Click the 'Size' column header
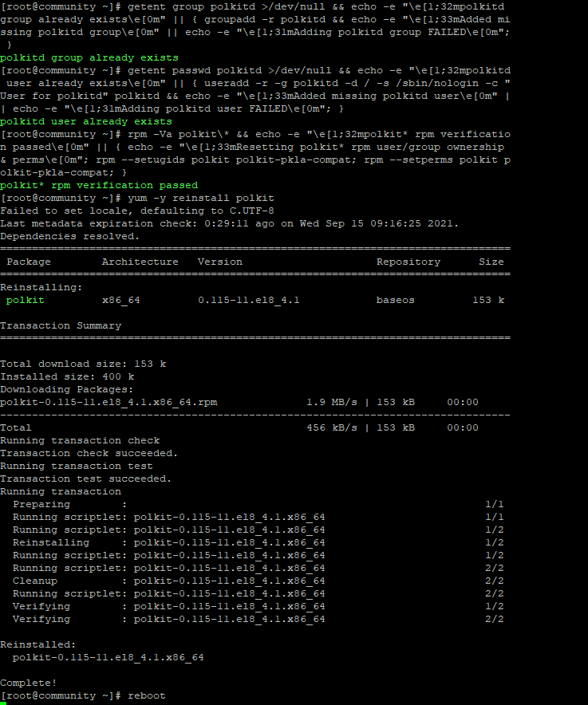The image size is (588, 705). pos(491,262)
